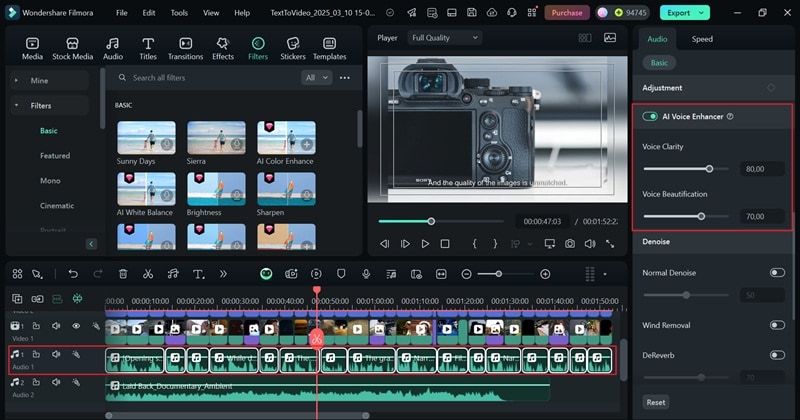800x420 pixels.
Task: Click the Purchase button
Action: (x=567, y=13)
